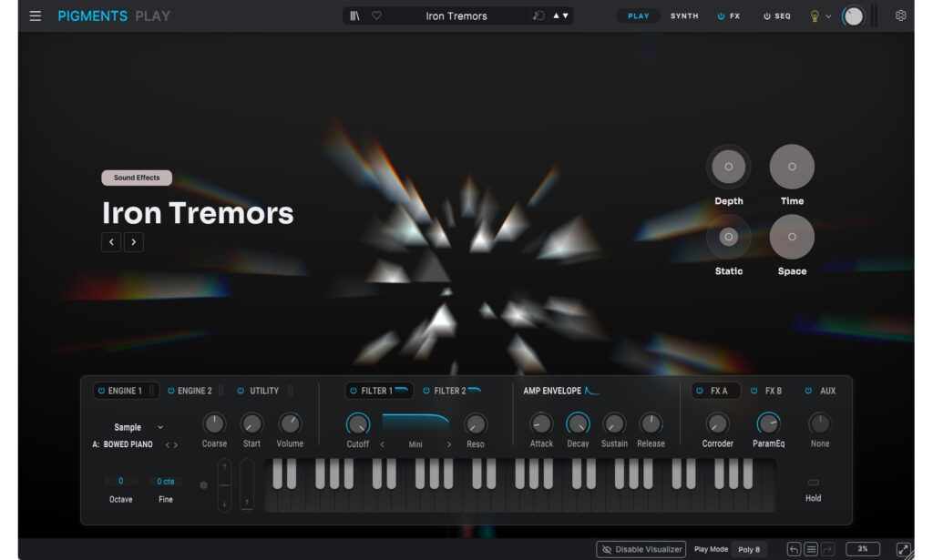Screen dimensions: 933x560
Task: Select previous sample for Bowed Piano
Action: (x=168, y=444)
